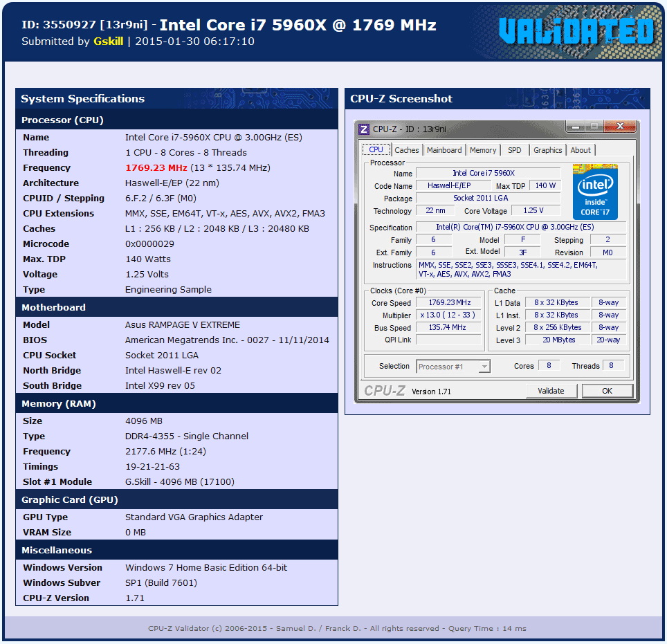This screenshot has height=644, width=667.
Task: Click the VALIDATED banner logo
Action: (x=576, y=31)
